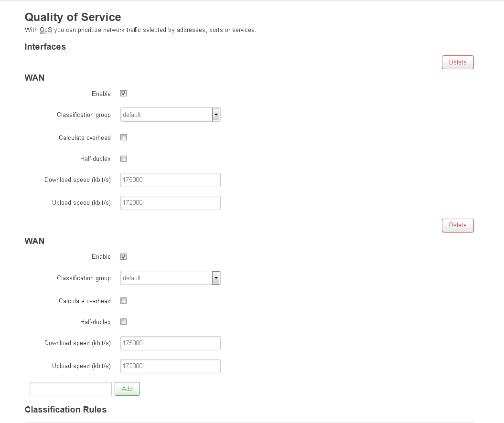The width and height of the screenshot is (504, 423).
Task: Toggle Half-duplex in the first WAN section
Action: [x=123, y=159]
